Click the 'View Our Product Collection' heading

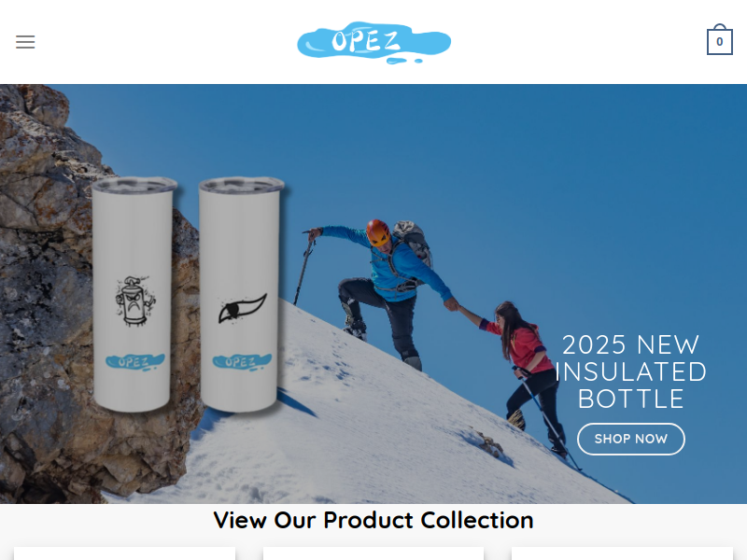[373, 520]
